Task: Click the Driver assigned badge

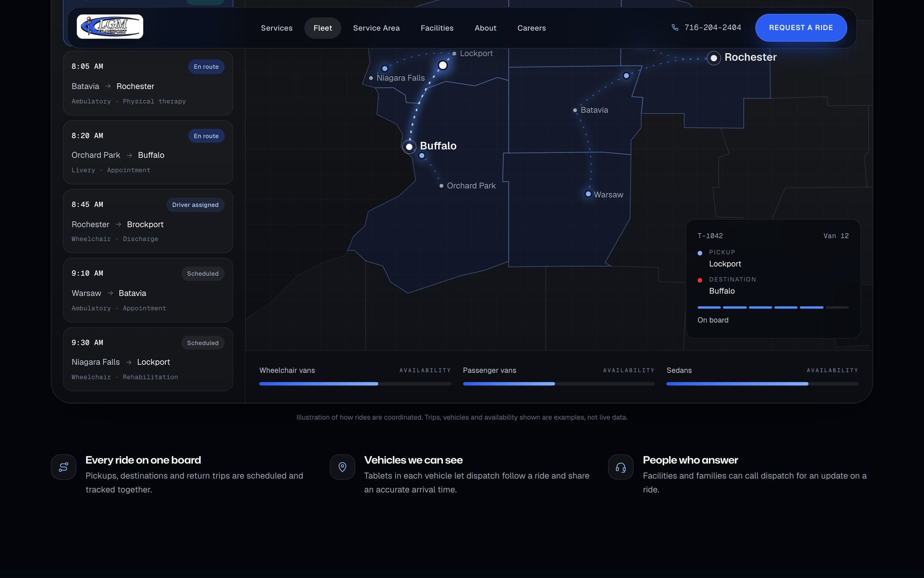Action: point(195,205)
